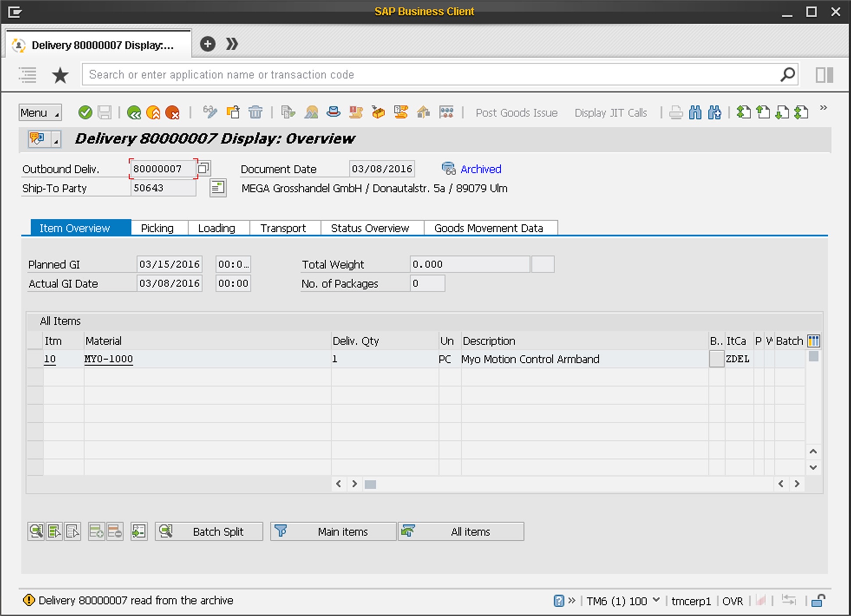Click the Outbound Deliv. field 80000007
851x616 pixels.
pos(163,169)
